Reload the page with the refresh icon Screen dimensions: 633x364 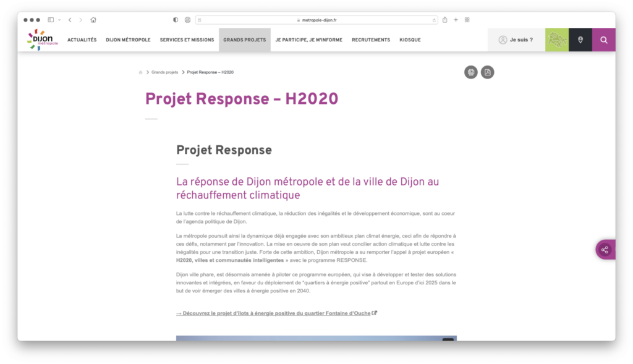point(434,20)
